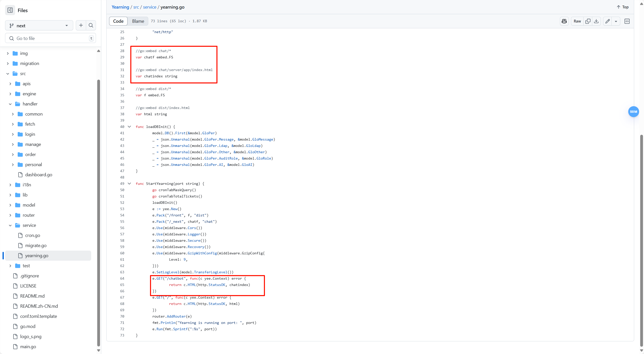Collapse the handler folder
The width and height of the screenshot is (644, 354).
[x=10, y=104]
